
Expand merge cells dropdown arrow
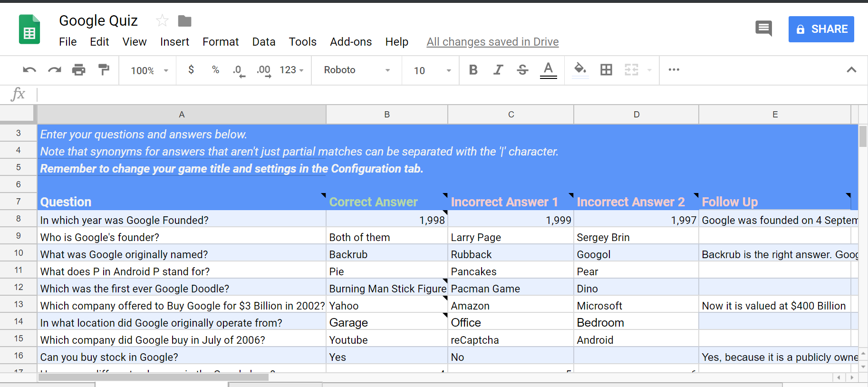(x=649, y=70)
